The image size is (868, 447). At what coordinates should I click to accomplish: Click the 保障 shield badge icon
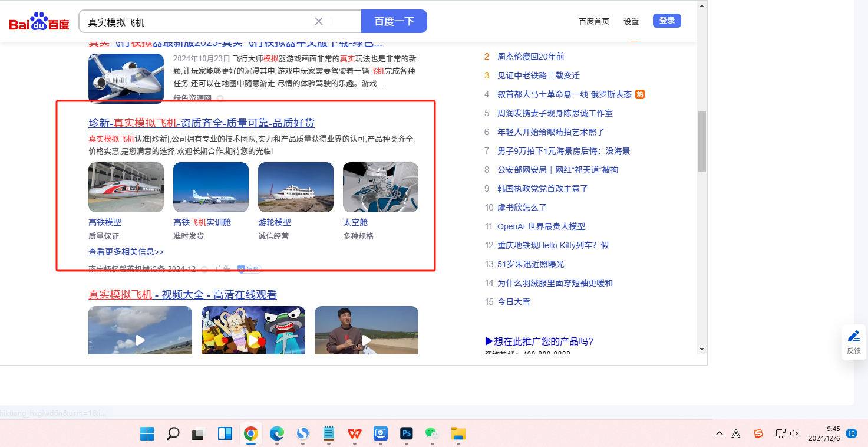(x=249, y=269)
